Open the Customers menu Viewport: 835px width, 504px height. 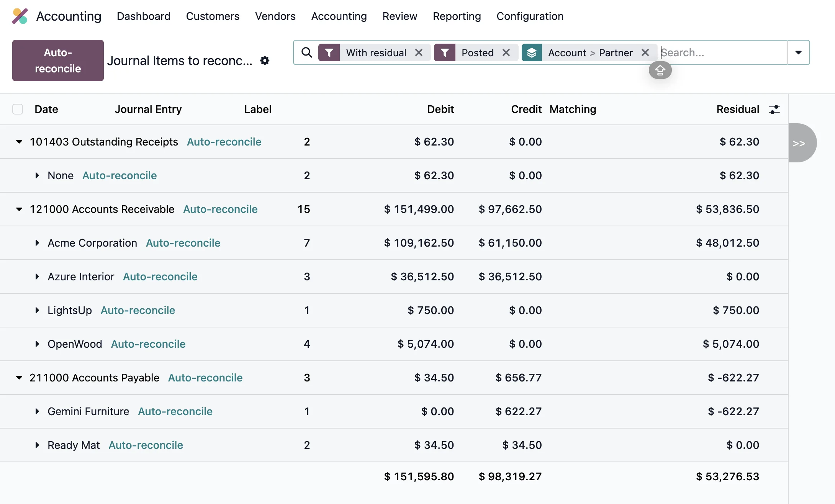click(x=213, y=16)
